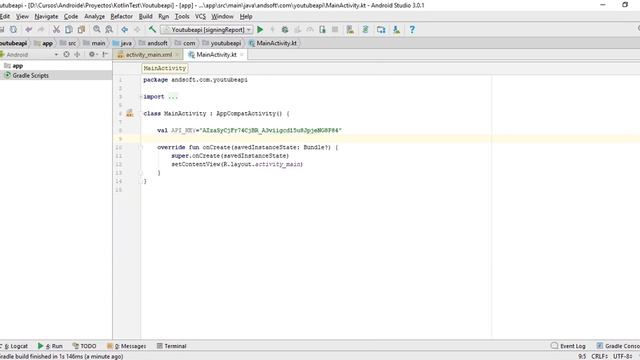Viewport: 640px width, 360px height.
Task: Open the Run menu
Action: click(x=164, y=16)
